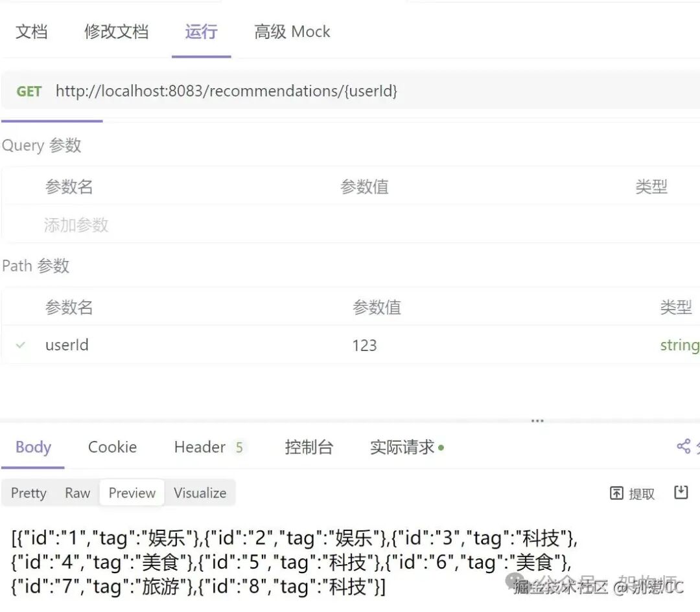
Task: Click 添加参数 to add a query parameter
Action: click(76, 225)
